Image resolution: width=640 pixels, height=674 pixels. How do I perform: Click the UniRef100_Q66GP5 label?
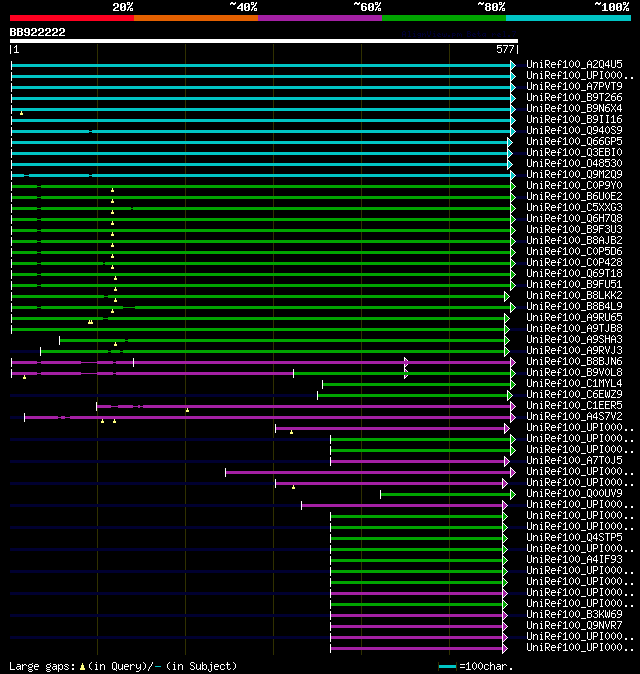click(x=574, y=141)
